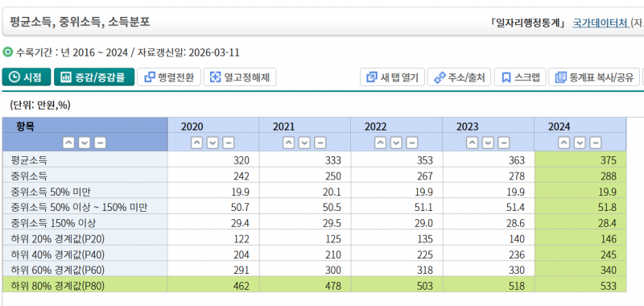This screenshot has height=306, width=644.
Task: Click the 2020 P80 value 462
Action: 213,284
